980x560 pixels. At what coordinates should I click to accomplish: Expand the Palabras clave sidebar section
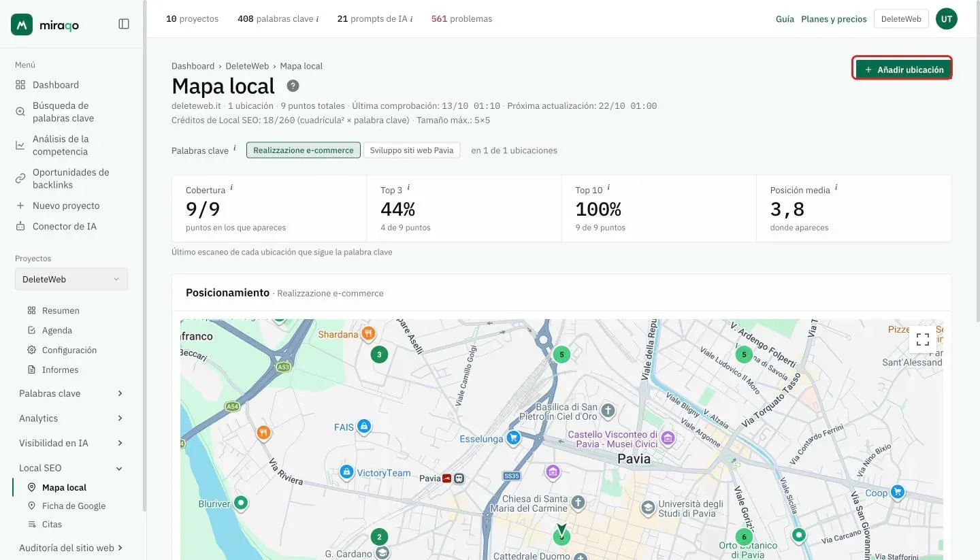[x=71, y=393]
